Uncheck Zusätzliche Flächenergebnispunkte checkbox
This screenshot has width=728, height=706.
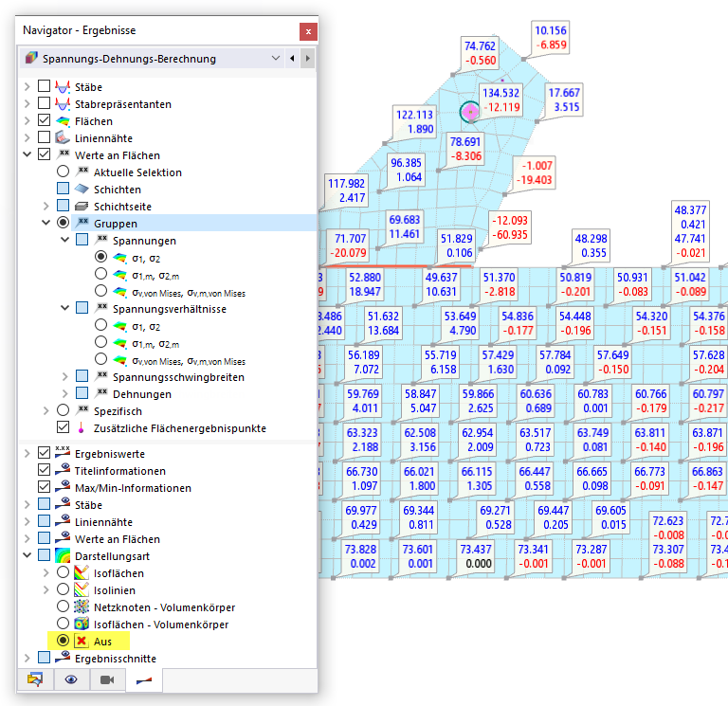[64, 427]
